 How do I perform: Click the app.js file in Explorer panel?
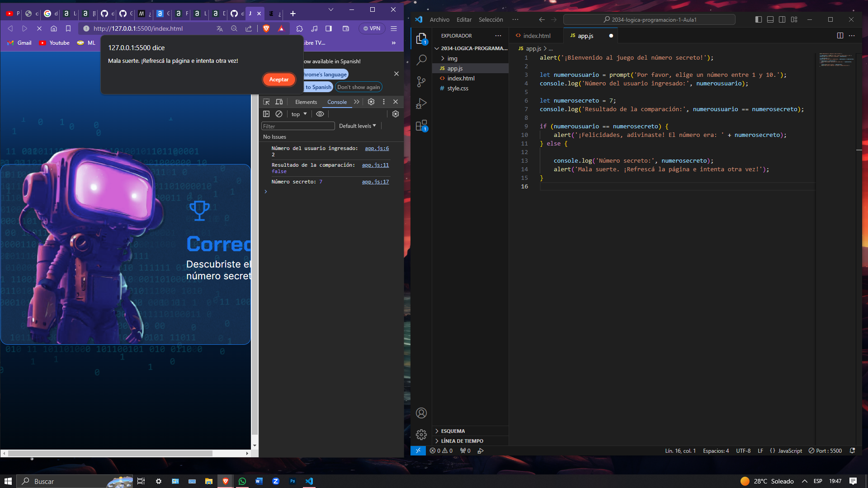(454, 68)
